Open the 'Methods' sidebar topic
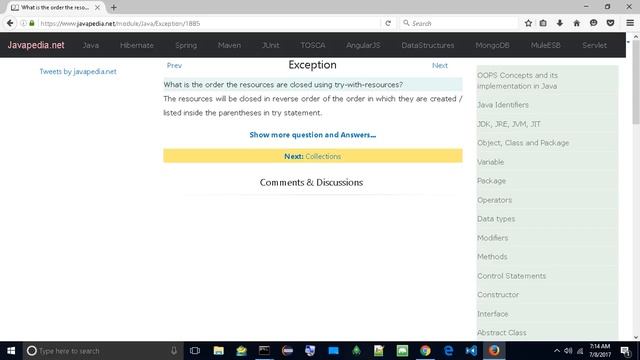Viewport: 640px width, 360px height. [x=492, y=257]
